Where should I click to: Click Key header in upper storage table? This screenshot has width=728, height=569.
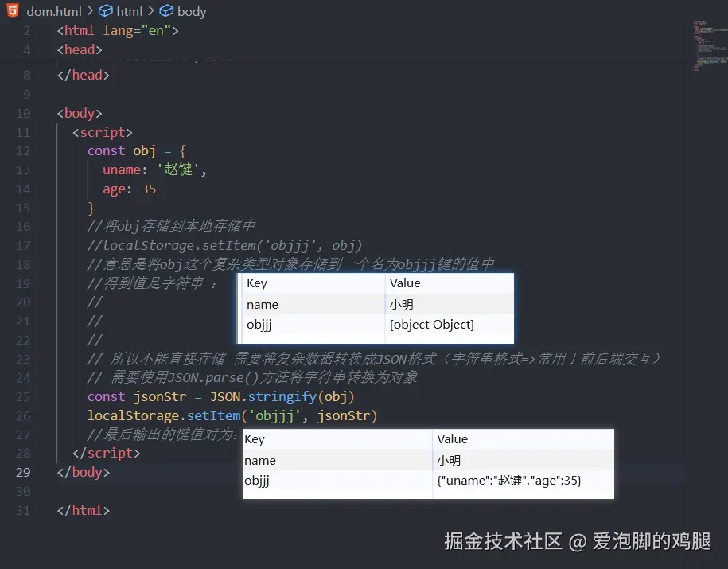coord(257,283)
